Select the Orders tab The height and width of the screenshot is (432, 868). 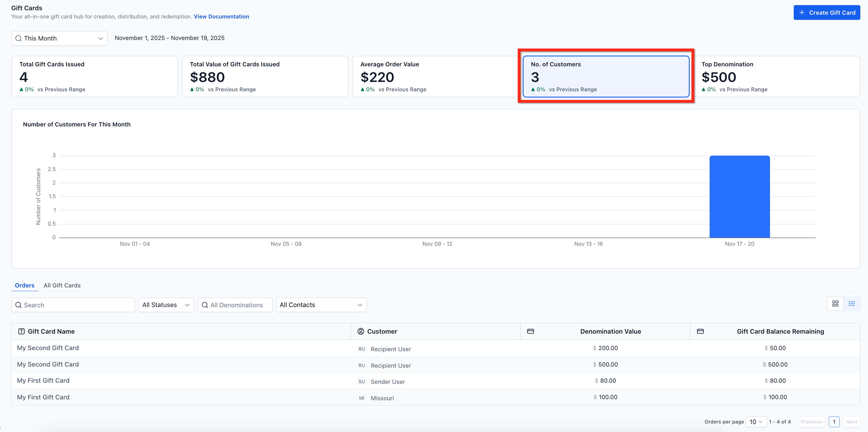coord(25,285)
